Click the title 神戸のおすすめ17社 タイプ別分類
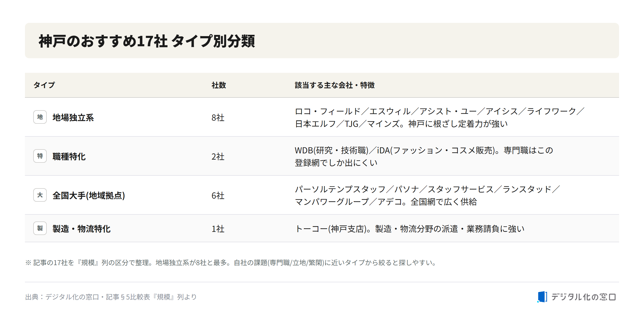This screenshot has width=644, height=327. coord(147,41)
